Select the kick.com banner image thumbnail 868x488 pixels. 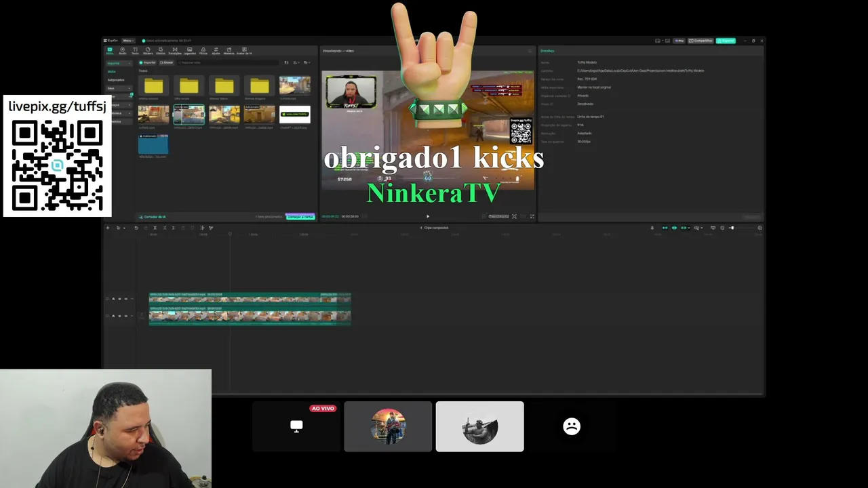click(x=295, y=114)
